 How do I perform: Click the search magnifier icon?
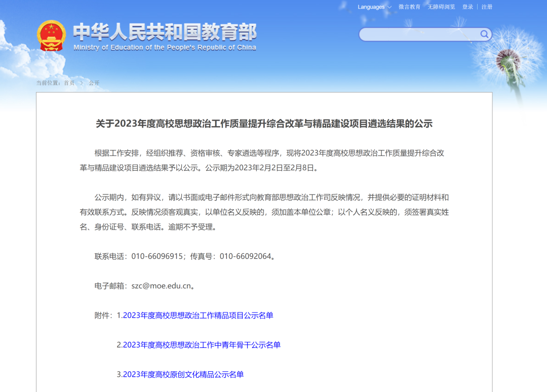click(x=484, y=34)
